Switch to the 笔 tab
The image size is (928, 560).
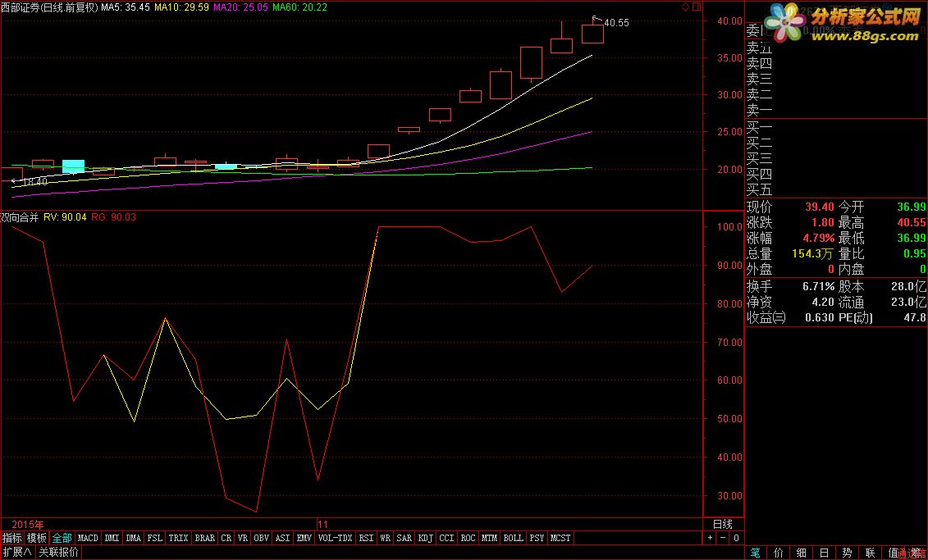coord(756,553)
